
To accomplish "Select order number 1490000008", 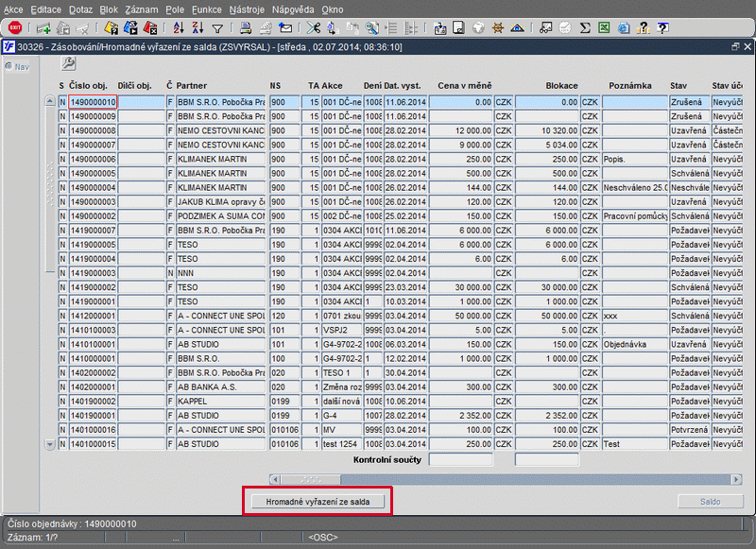I will pos(93,130).
